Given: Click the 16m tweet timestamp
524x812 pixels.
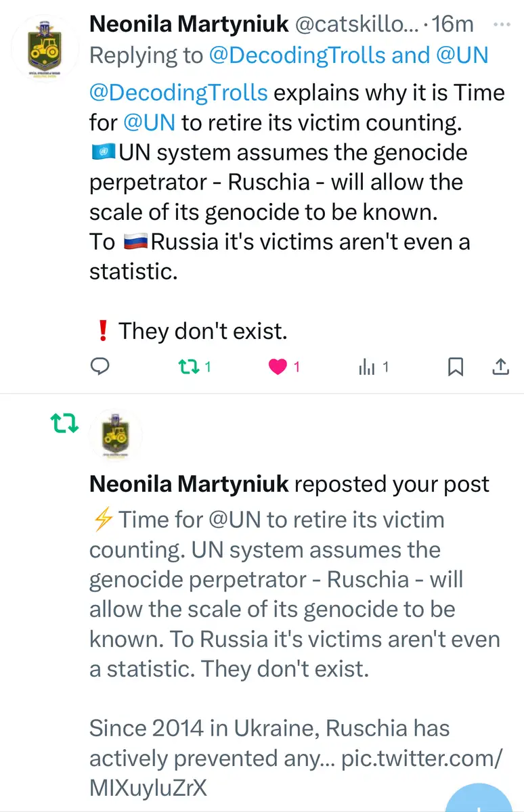Looking at the screenshot, I should (x=454, y=25).
